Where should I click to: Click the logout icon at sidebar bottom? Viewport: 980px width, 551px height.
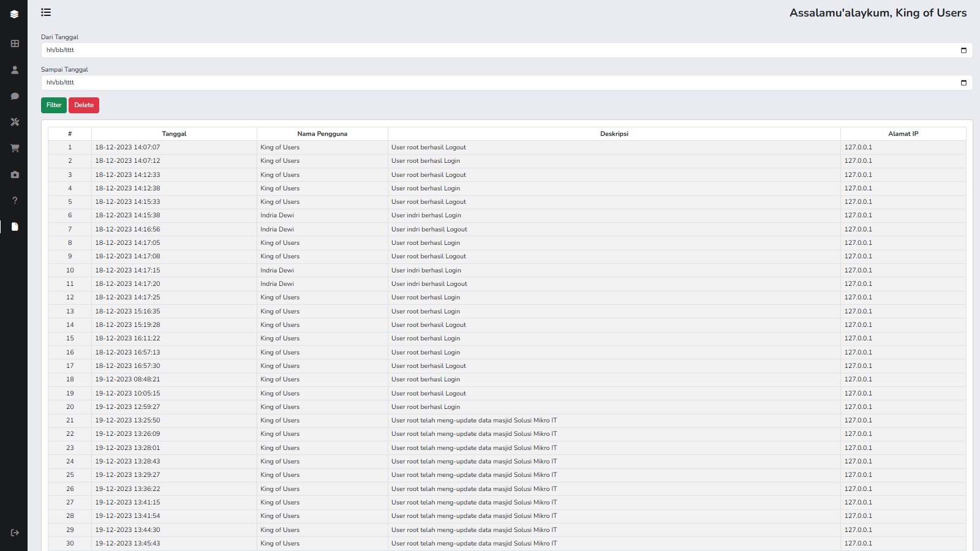(15, 533)
